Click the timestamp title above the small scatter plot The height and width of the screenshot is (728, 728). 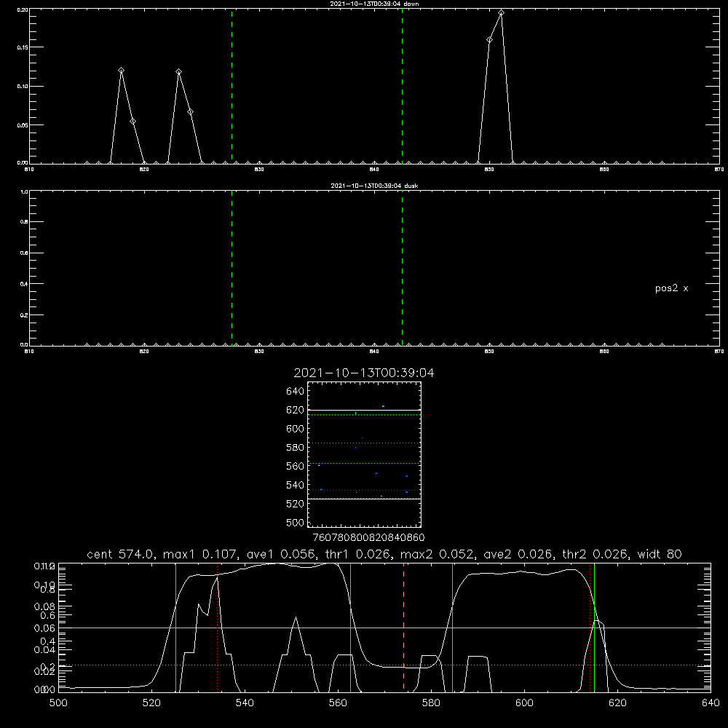(364, 373)
